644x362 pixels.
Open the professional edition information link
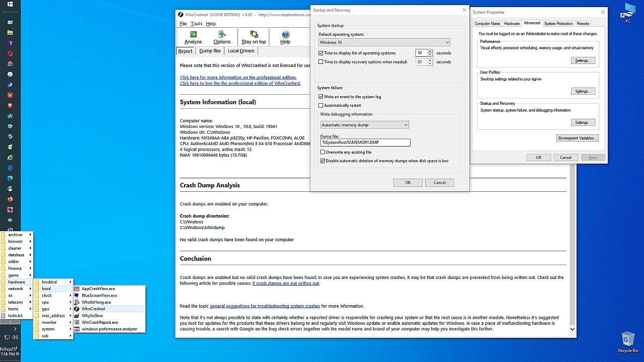click(x=238, y=78)
